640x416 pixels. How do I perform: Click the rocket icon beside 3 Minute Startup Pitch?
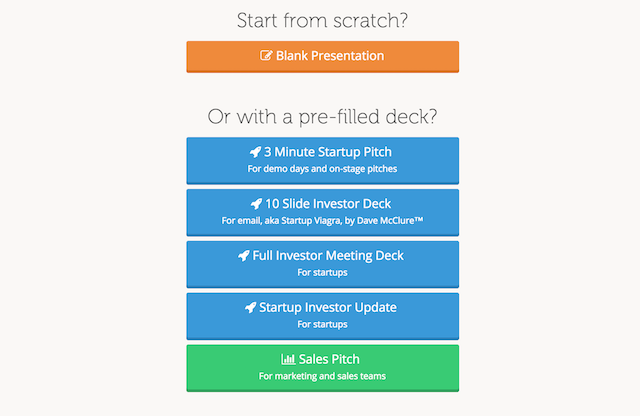click(x=255, y=152)
